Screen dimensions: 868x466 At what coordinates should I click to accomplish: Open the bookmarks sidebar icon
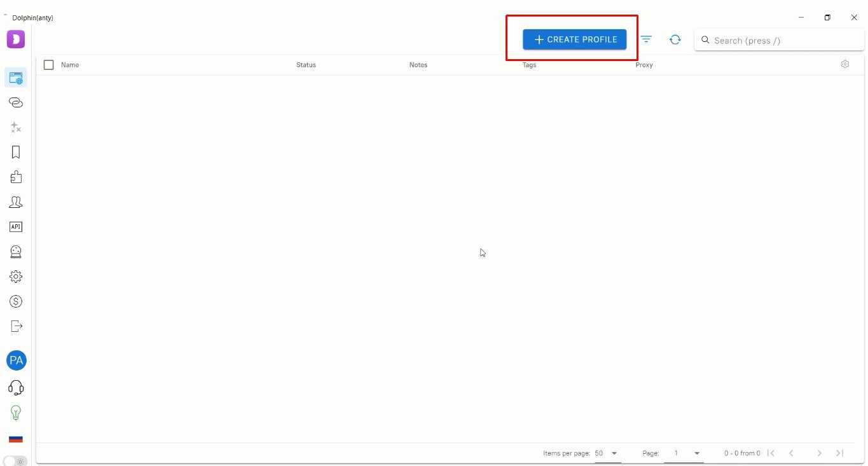click(x=16, y=152)
